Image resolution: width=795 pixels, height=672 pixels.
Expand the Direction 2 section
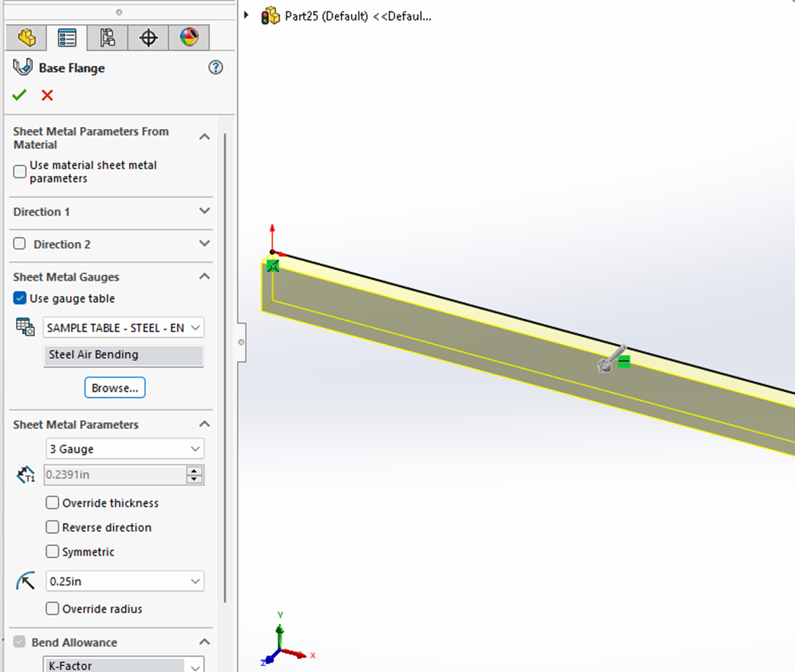pos(204,244)
